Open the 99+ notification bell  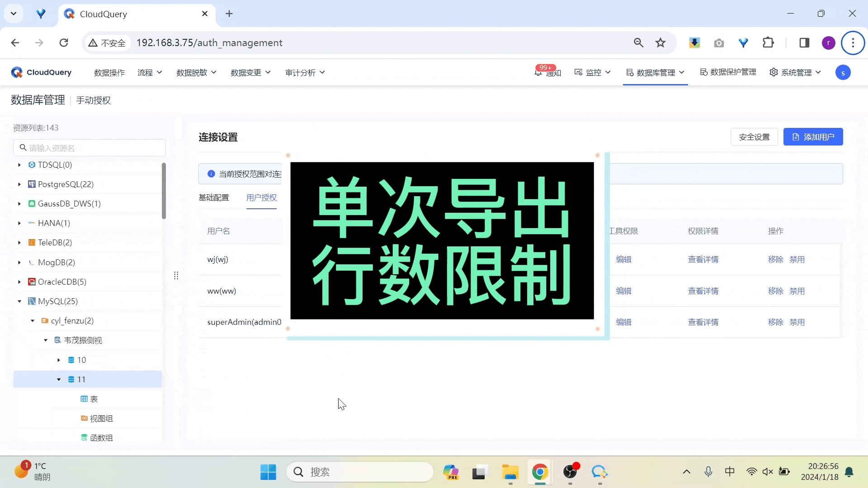[539, 72]
